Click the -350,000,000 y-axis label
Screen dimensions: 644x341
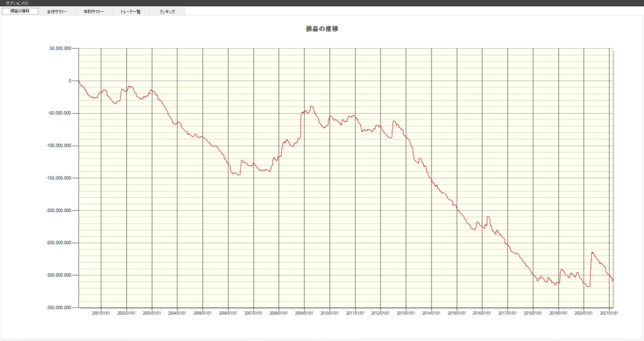coord(58,308)
